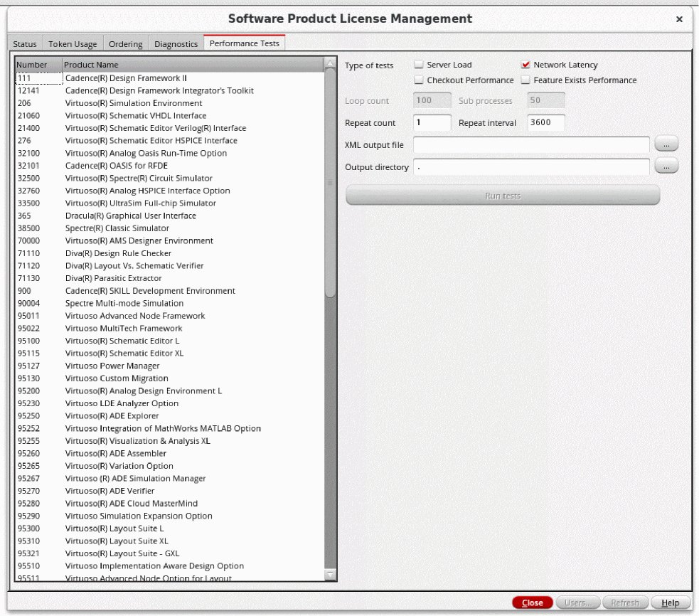
Task: Click the Help button
Action: coord(670,602)
